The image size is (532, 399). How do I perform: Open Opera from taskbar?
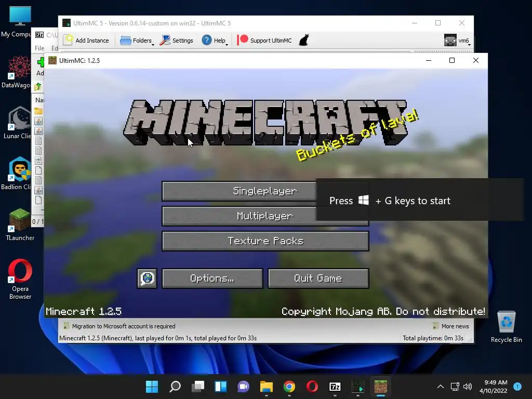[312, 387]
